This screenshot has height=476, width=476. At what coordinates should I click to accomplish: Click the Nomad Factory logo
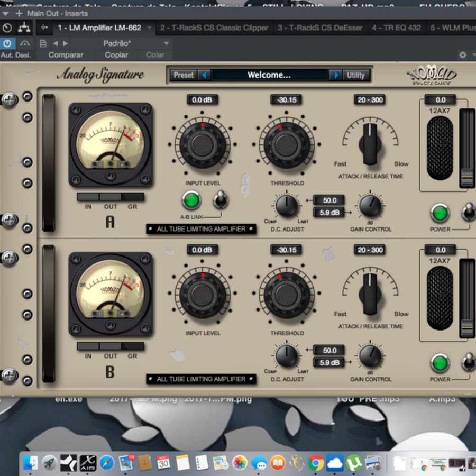point(431,75)
